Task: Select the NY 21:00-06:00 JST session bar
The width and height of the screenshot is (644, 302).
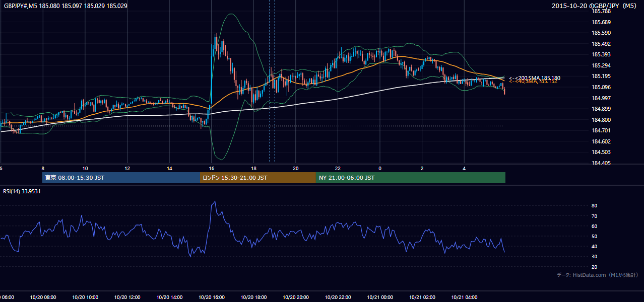Action: 411,178
